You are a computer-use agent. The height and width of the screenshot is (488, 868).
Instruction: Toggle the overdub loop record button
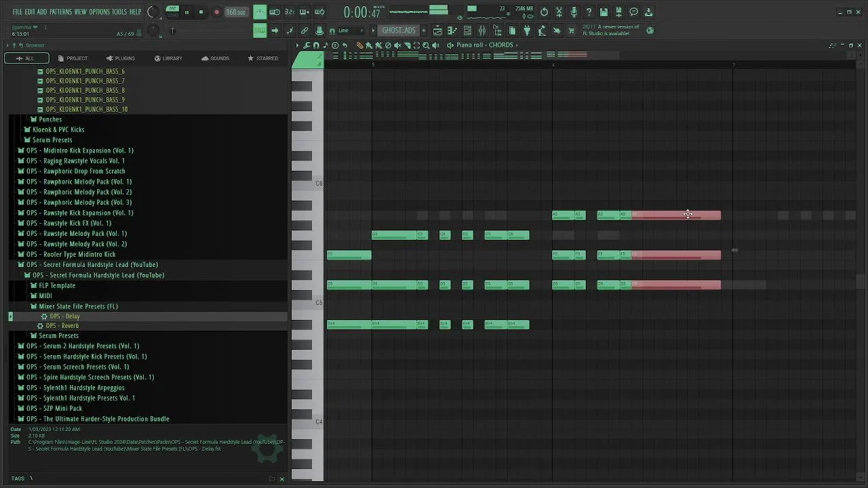click(304, 12)
